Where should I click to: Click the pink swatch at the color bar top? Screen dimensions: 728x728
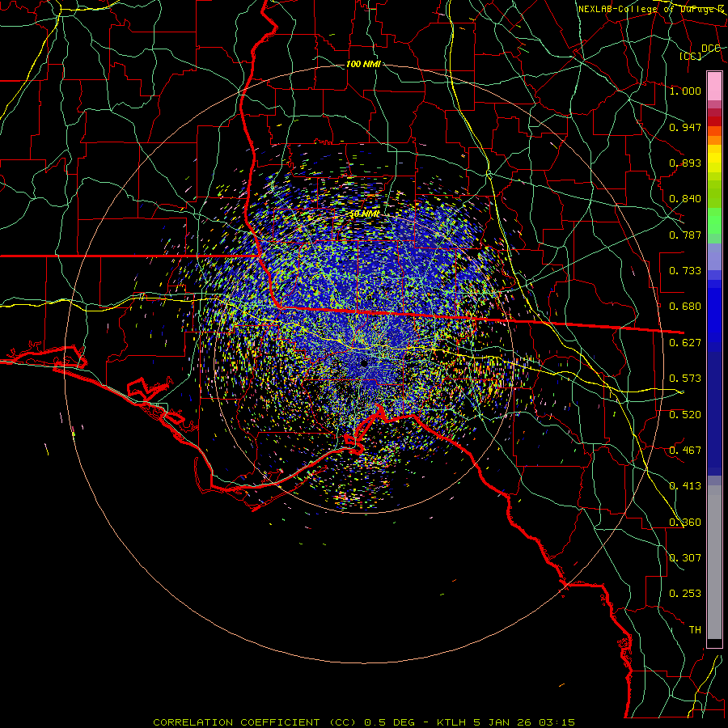point(714,87)
